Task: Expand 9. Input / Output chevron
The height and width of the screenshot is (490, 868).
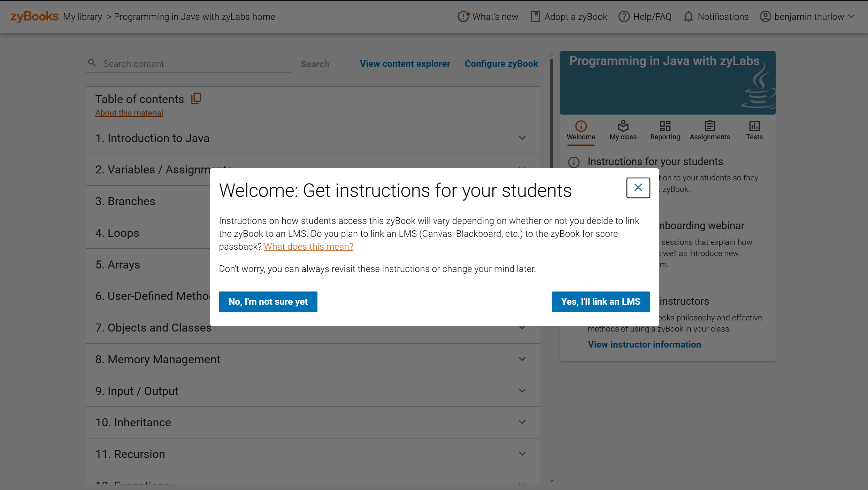Action: [x=522, y=391]
